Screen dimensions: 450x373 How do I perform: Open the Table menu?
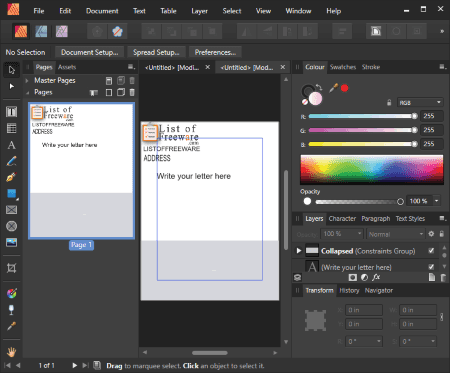click(x=168, y=11)
